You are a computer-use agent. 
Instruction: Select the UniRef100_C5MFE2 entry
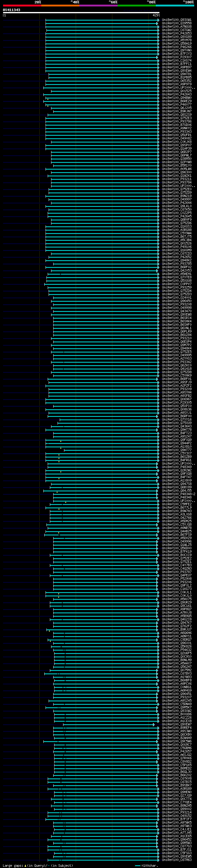pos(177,504)
